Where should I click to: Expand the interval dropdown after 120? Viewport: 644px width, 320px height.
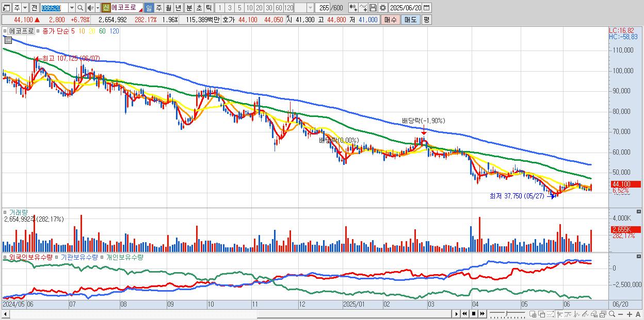click(310, 8)
